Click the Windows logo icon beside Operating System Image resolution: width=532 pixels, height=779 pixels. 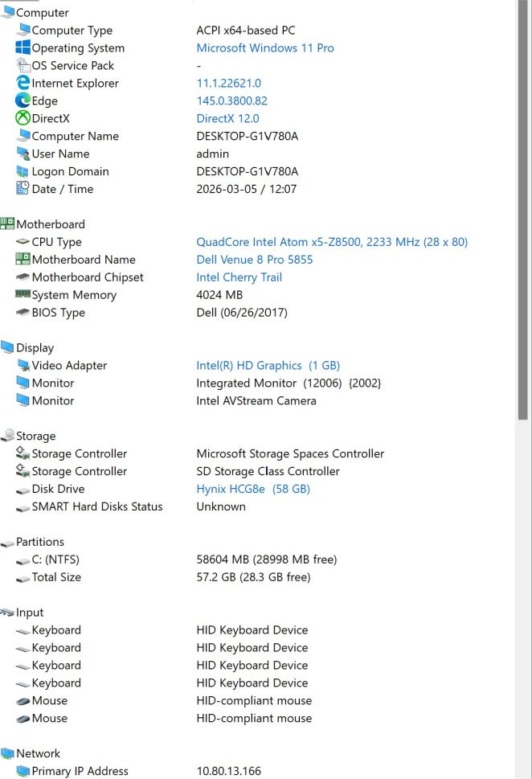coord(23,48)
